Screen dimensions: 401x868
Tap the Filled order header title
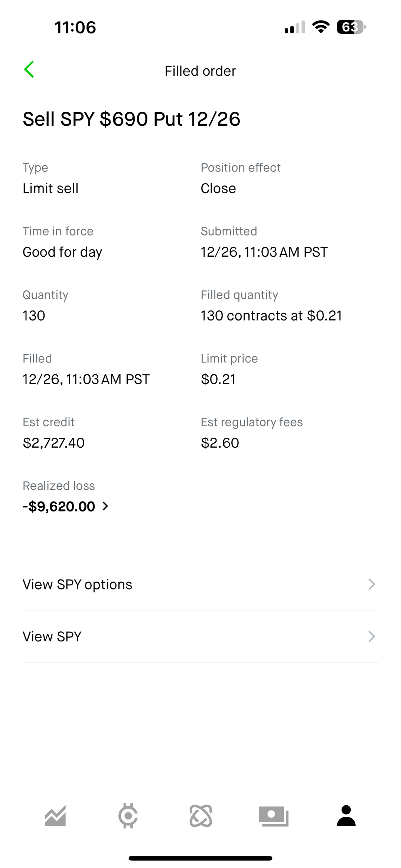(200, 71)
